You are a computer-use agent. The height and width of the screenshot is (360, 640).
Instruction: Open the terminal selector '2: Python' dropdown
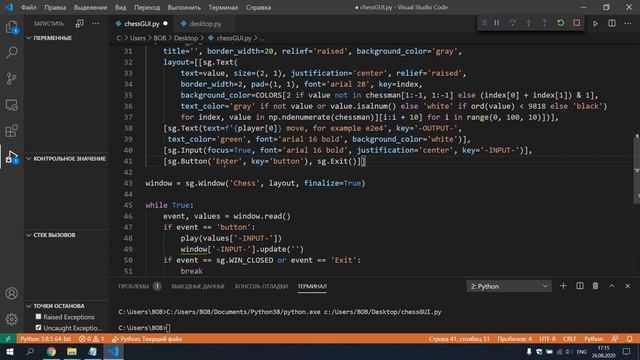tap(509, 286)
